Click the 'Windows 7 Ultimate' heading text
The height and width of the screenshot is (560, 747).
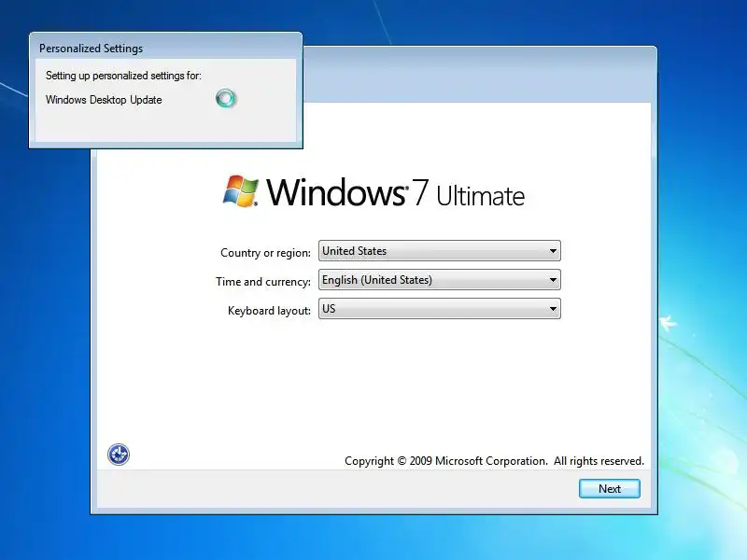coord(395,192)
